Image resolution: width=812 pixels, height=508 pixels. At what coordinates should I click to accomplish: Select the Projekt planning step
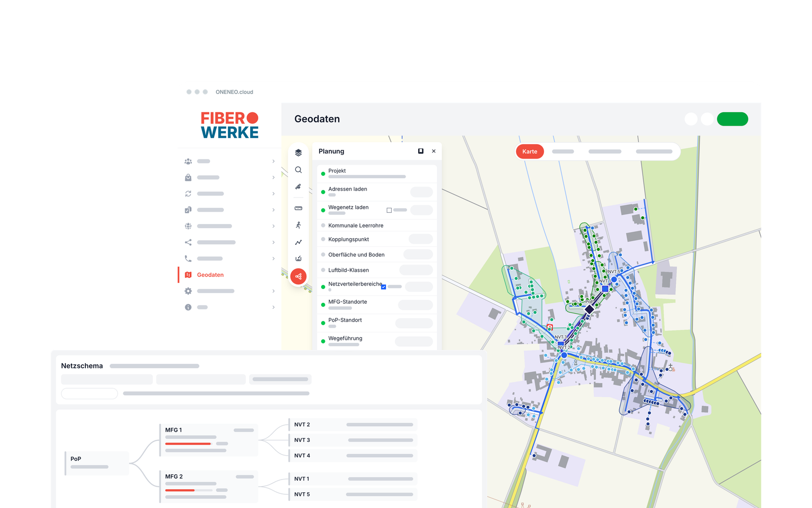tap(377, 174)
